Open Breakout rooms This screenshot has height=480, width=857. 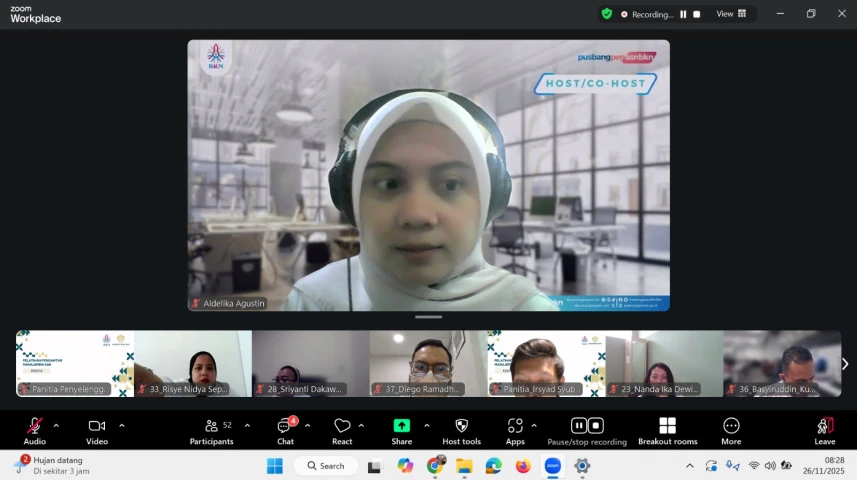tap(667, 431)
